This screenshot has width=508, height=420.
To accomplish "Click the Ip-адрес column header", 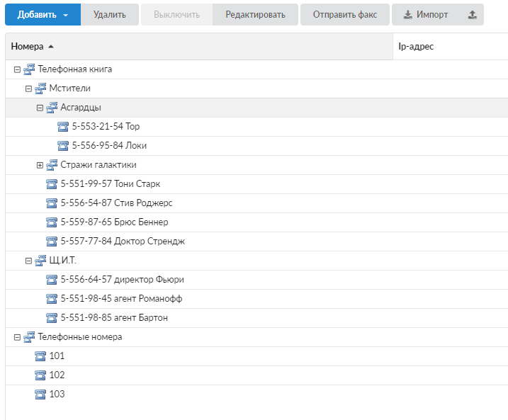I will [x=451, y=46].
